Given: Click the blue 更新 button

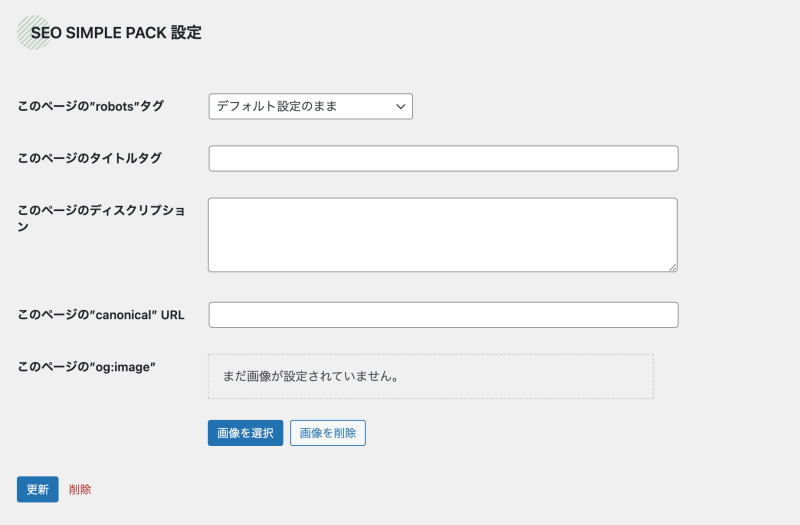Looking at the screenshot, I should pos(38,489).
